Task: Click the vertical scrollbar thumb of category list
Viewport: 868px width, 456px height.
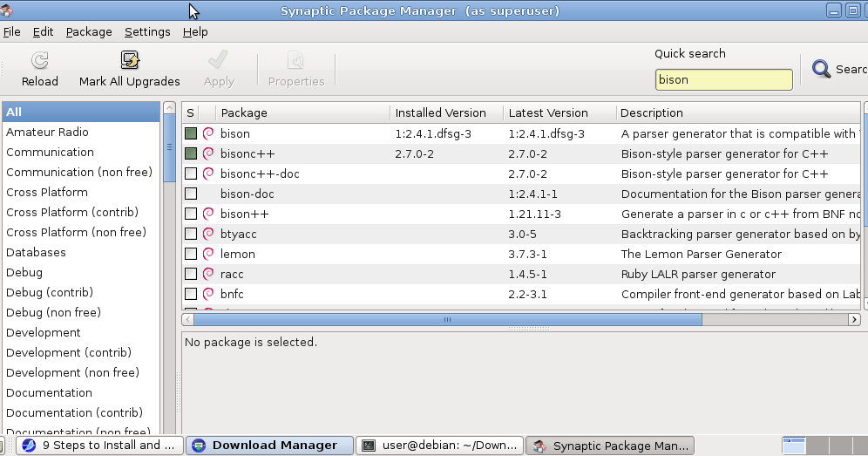Action: (170, 147)
